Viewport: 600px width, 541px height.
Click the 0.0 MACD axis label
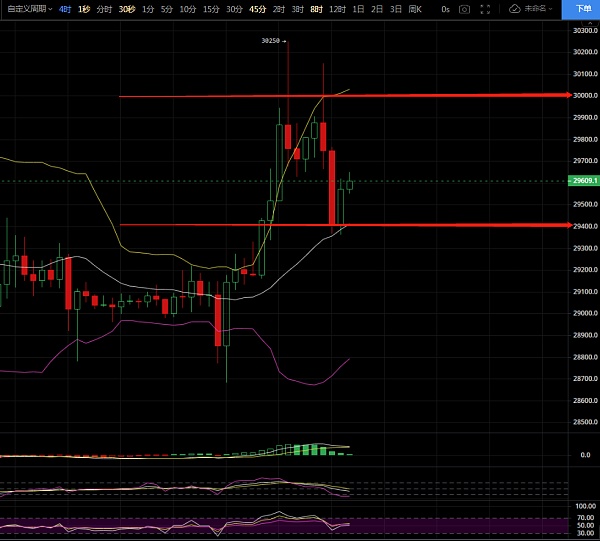coord(585,455)
